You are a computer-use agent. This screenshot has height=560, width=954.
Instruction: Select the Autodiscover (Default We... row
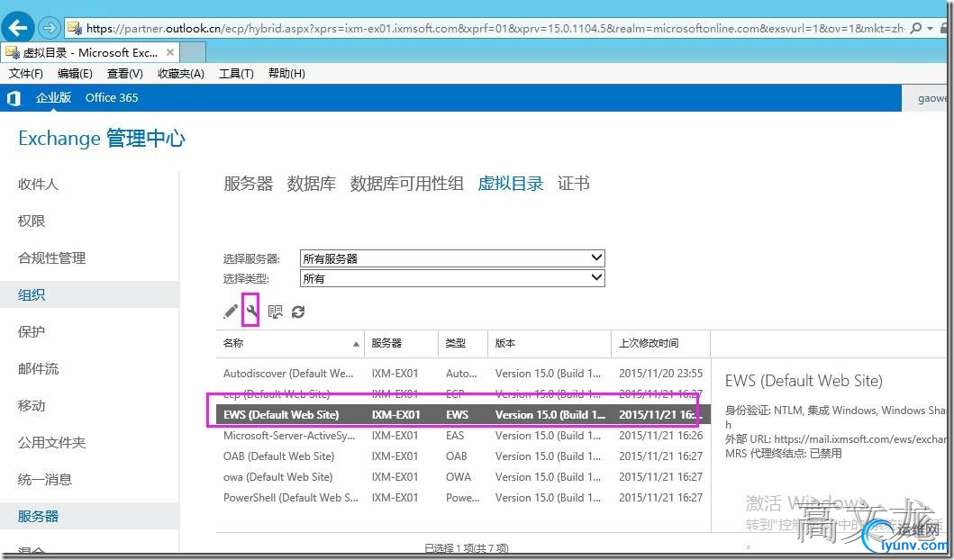[x=463, y=374]
